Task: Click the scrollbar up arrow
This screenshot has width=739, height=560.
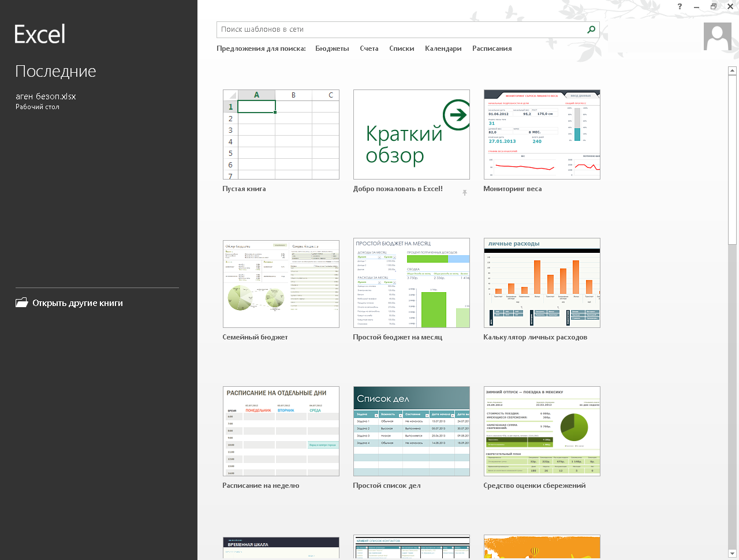Action: tap(732, 70)
